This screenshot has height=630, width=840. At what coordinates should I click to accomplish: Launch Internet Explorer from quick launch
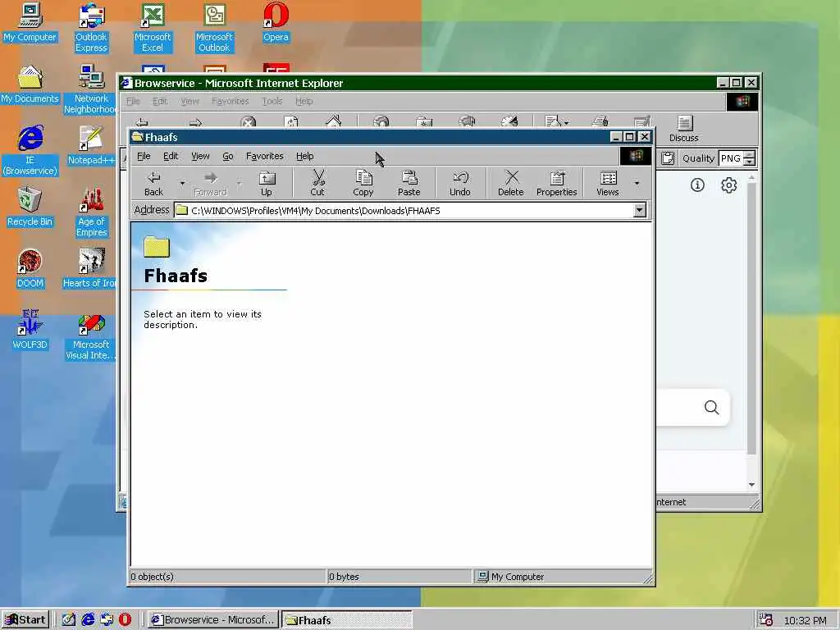tap(88, 620)
